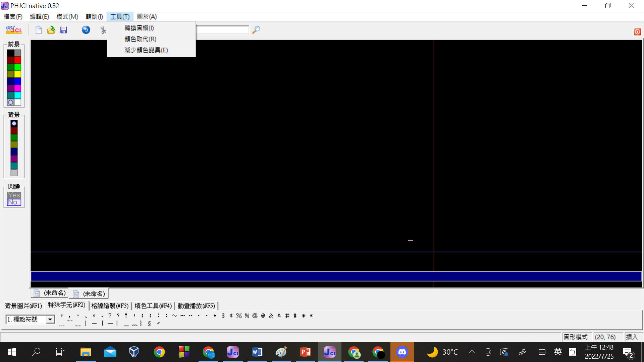
Task: Switch to the 格線繪製(#F3) tab
Action: pyautogui.click(x=110, y=306)
